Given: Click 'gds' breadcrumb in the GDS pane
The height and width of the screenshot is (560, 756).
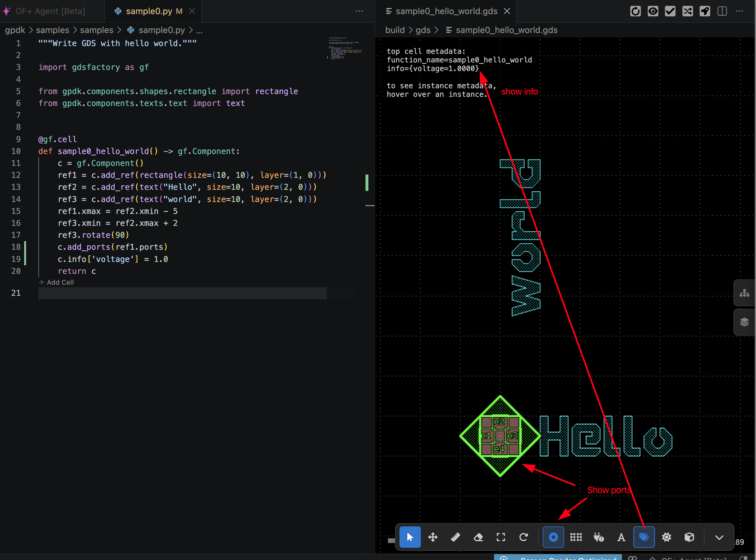Looking at the screenshot, I should [x=423, y=30].
